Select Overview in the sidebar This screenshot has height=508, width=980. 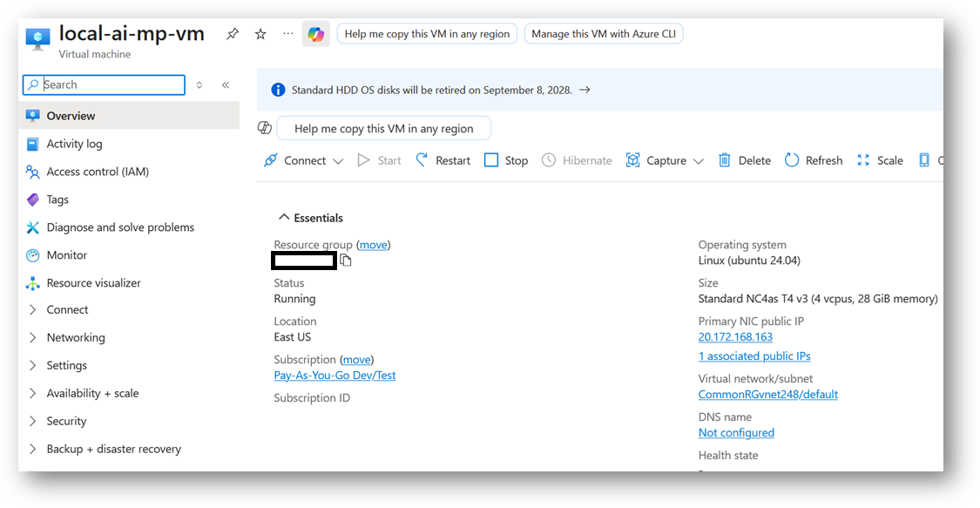(129, 116)
